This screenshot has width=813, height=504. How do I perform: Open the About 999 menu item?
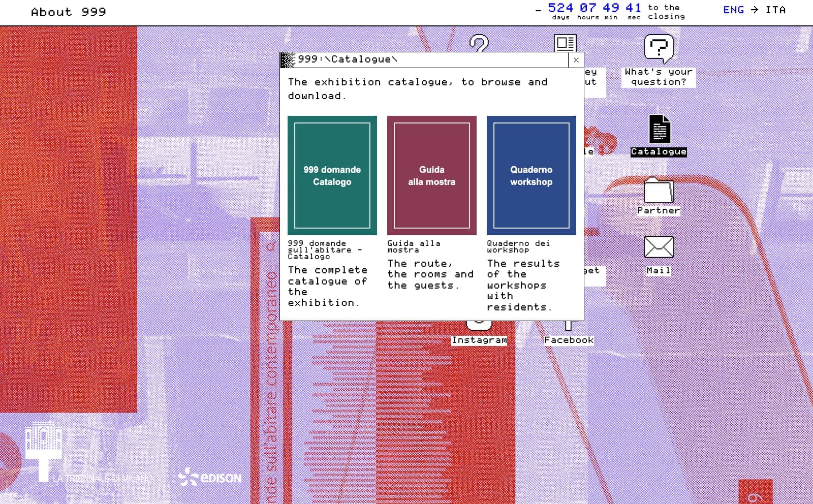click(x=69, y=12)
